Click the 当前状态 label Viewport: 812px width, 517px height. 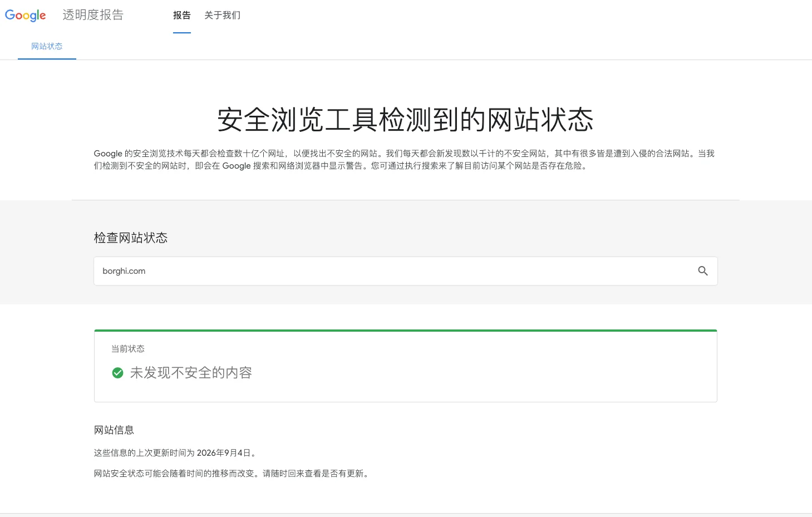point(128,349)
